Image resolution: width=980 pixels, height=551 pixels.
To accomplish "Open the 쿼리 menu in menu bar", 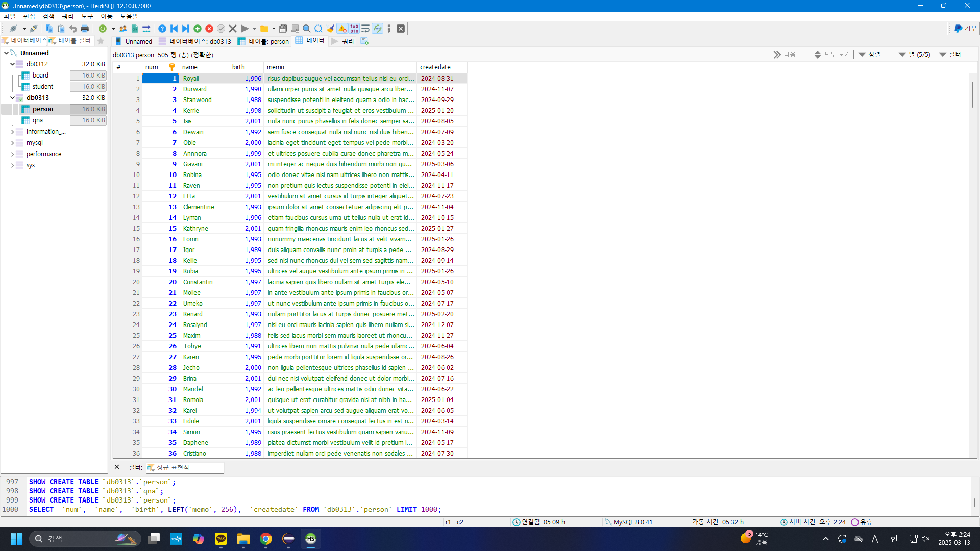I will point(67,16).
